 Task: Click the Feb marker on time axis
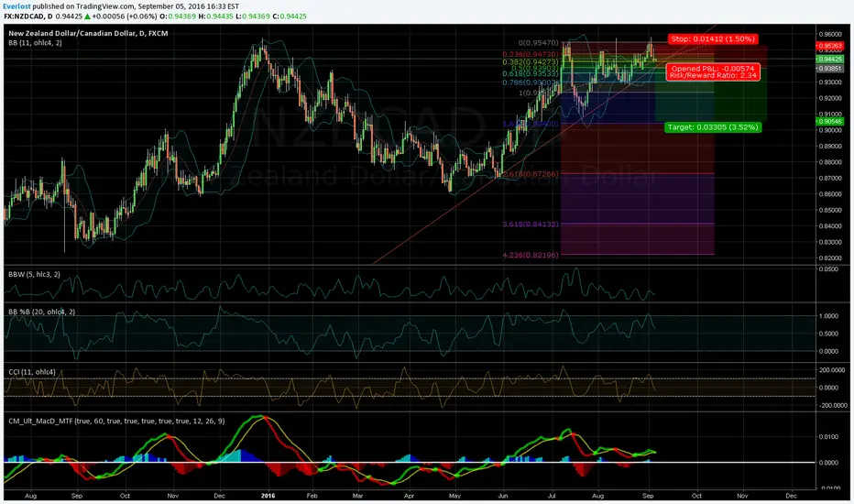(x=312, y=496)
